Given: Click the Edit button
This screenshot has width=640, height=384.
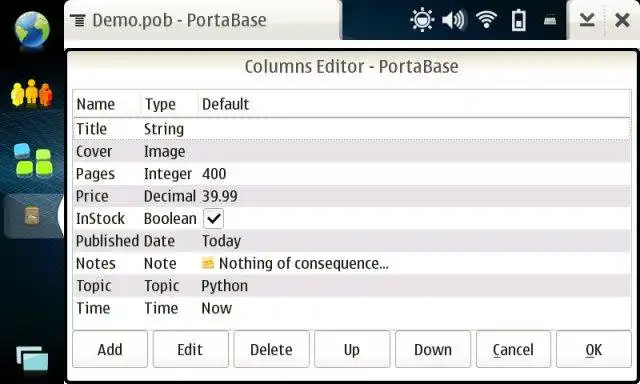Looking at the screenshot, I should click(x=190, y=349).
